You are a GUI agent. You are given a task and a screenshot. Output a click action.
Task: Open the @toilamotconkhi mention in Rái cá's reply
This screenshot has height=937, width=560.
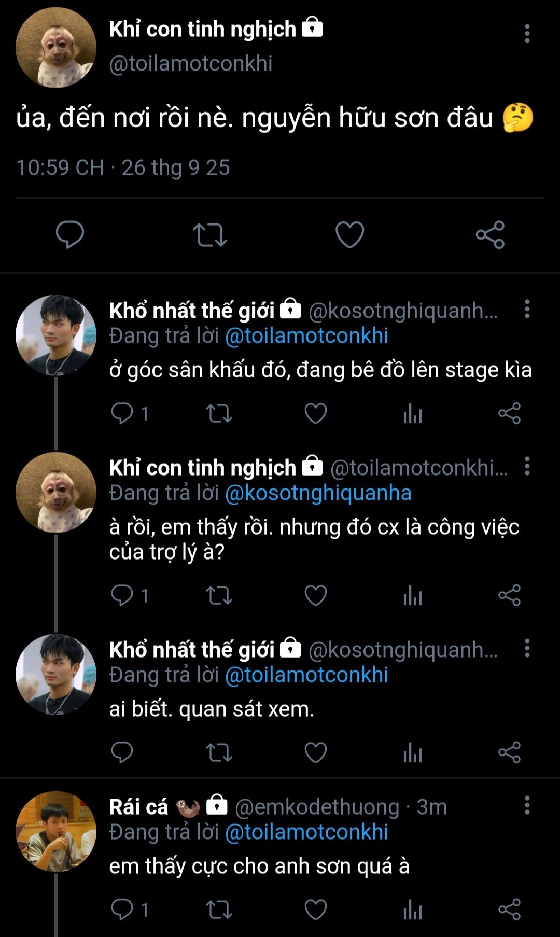(306, 832)
